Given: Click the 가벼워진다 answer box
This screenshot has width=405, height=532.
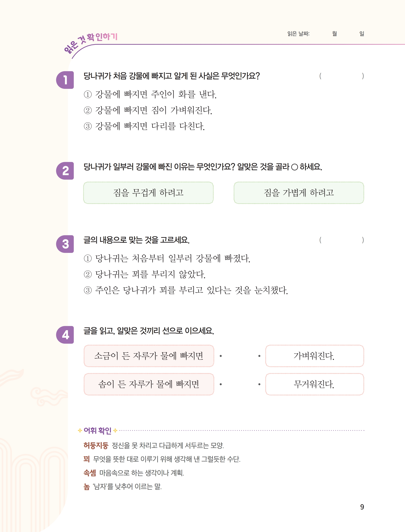Looking at the screenshot, I should [x=315, y=356].
